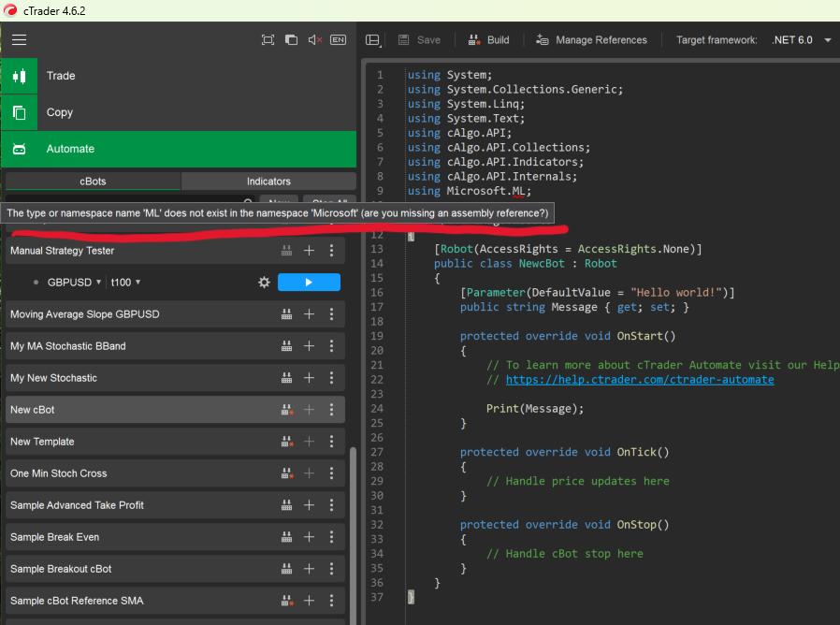Image resolution: width=840 pixels, height=625 pixels.
Task: Click code line number 14
Action: pyautogui.click(x=377, y=264)
